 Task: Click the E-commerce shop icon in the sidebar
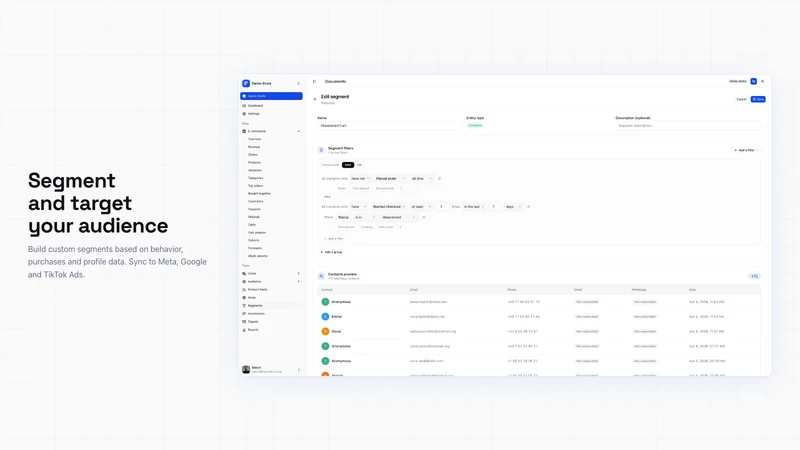pos(244,131)
